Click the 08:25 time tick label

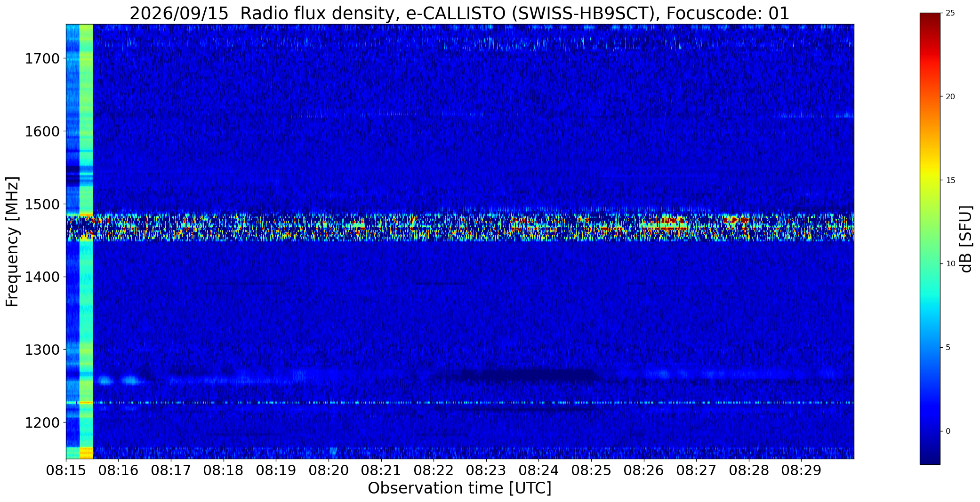[591, 470]
